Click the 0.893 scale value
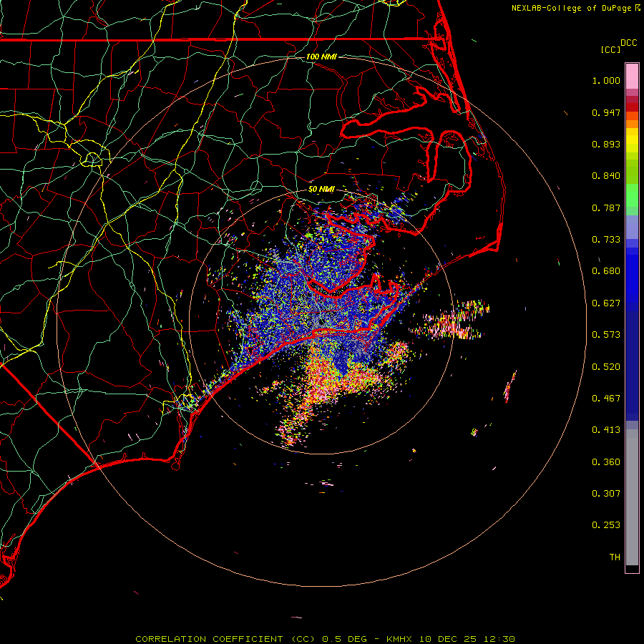 tap(606, 144)
